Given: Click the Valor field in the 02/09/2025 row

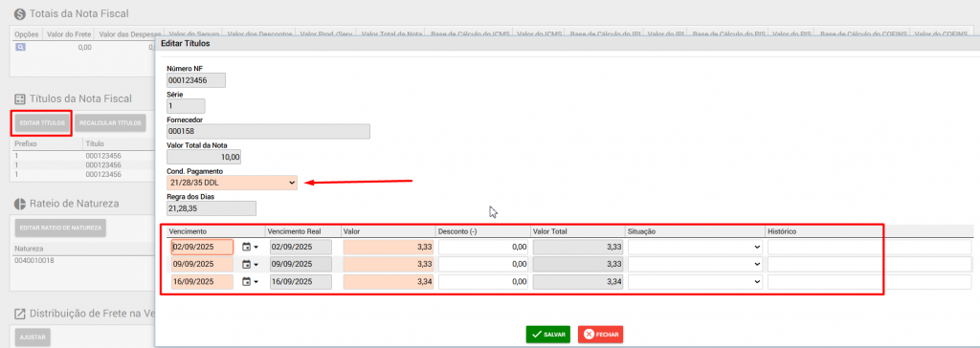Looking at the screenshot, I should (x=389, y=248).
